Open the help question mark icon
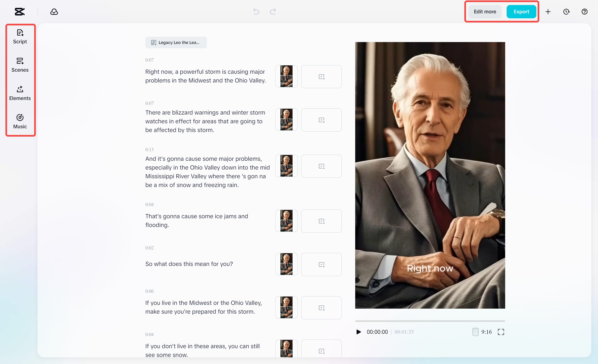 click(584, 12)
